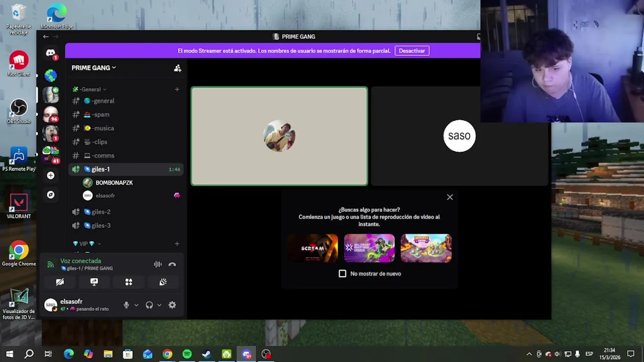644x362 pixels.
Task: Open user settings gear
Action: [x=172, y=305]
